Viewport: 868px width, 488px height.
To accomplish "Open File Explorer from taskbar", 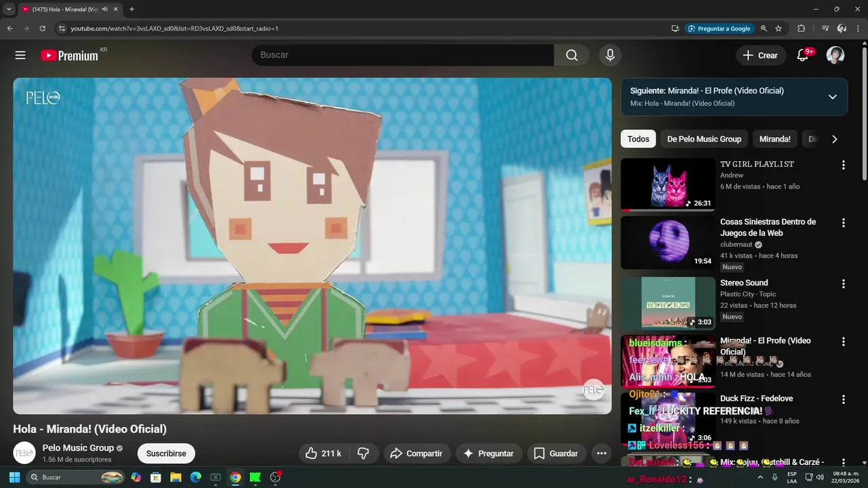I will tap(176, 477).
